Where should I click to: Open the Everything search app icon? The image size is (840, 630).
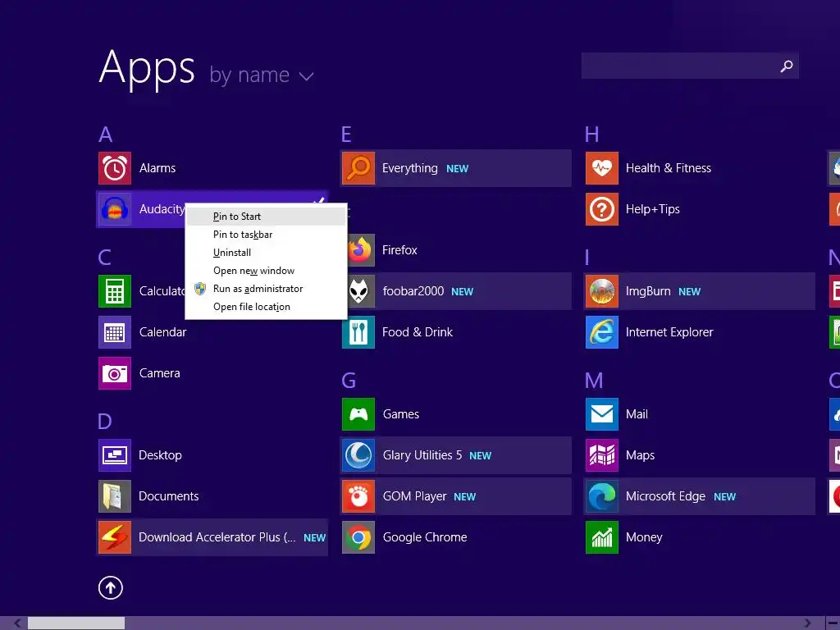358,168
